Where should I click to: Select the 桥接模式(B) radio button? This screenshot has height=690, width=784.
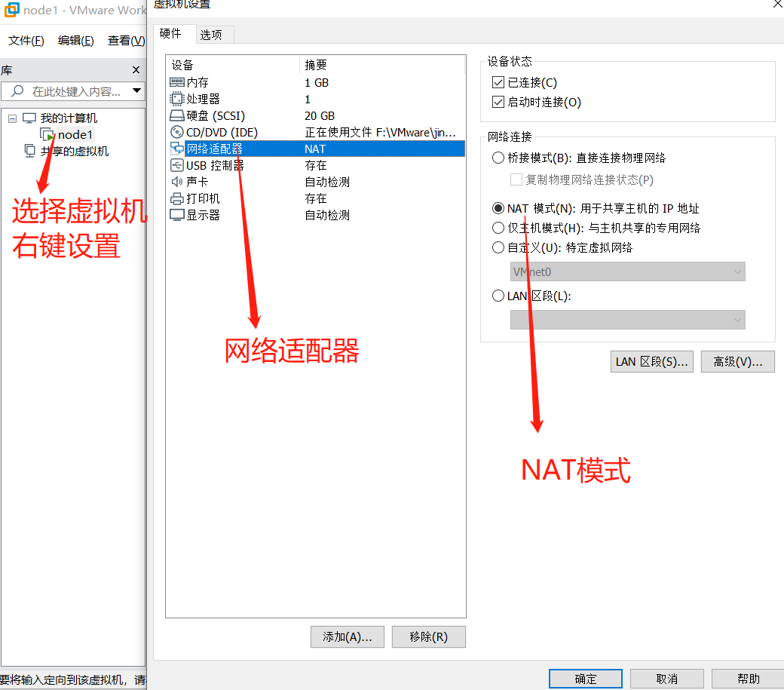pos(498,158)
